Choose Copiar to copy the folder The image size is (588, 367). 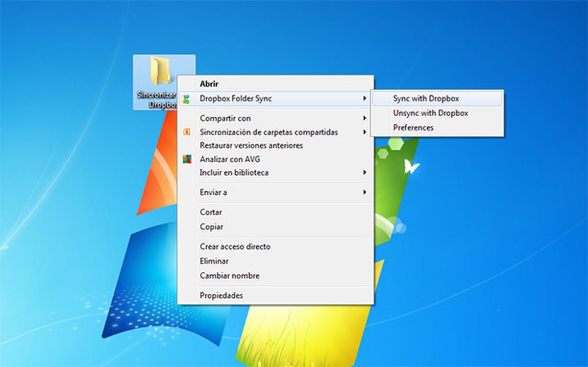point(211,227)
